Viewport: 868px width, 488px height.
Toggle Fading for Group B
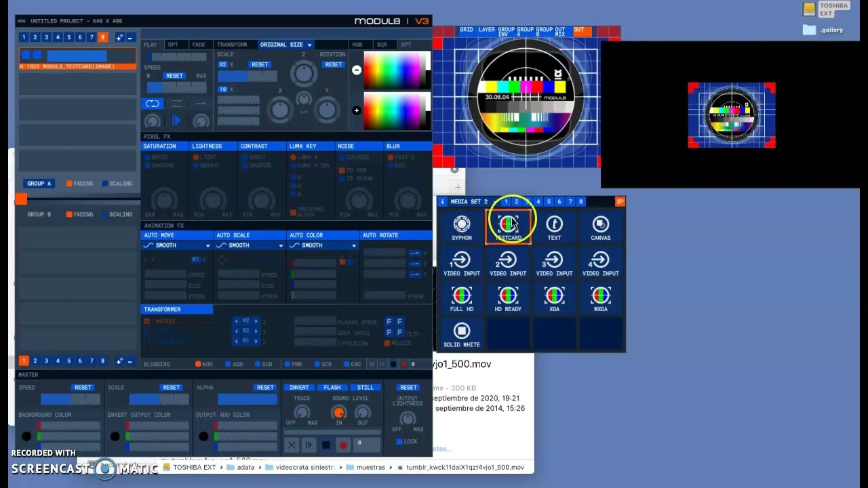click(80, 214)
